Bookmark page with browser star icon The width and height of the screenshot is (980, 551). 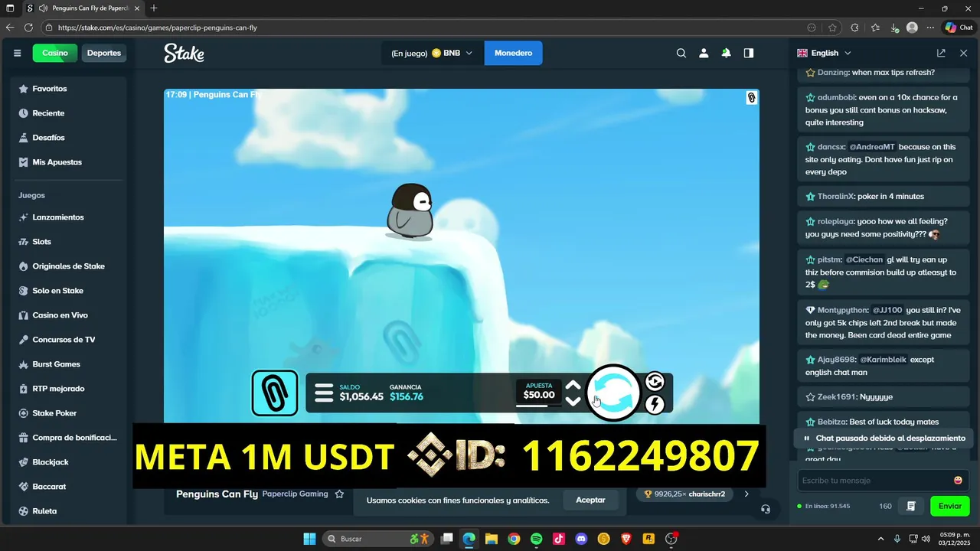(832, 28)
